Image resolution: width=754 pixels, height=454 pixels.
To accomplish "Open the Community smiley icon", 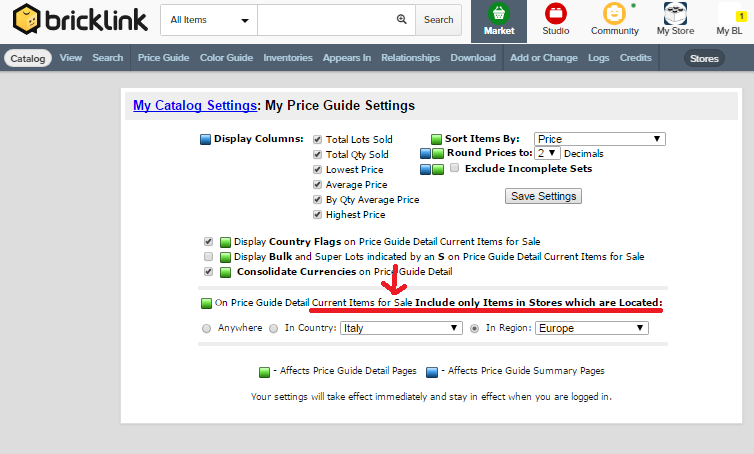I will coord(614,13).
